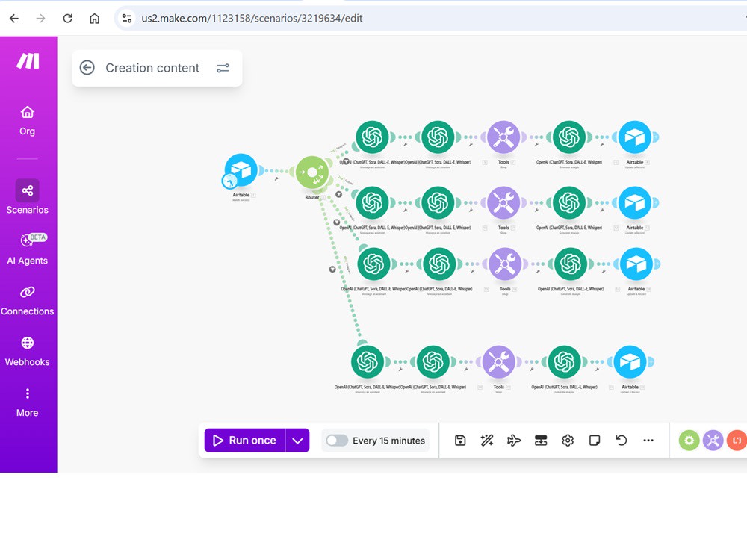Open AI Agents beta section
This screenshot has height=560, width=747.
(x=27, y=249)
